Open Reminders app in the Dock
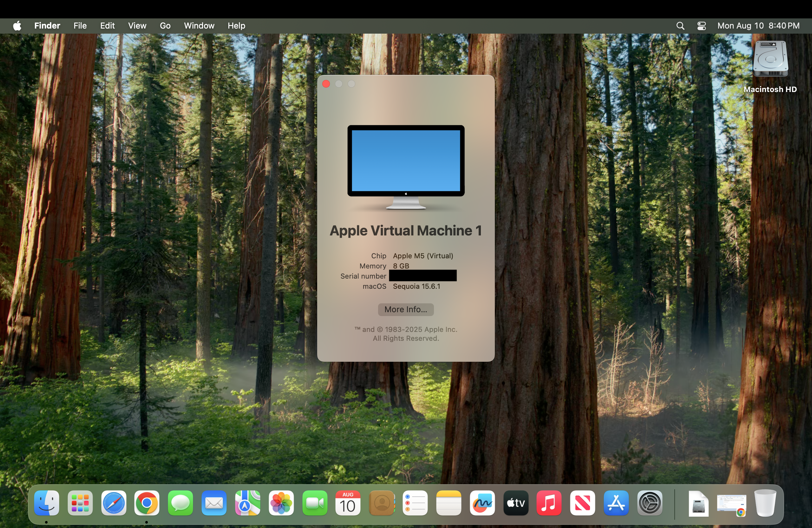Screen dimensions: 812x528 [415, 503]
